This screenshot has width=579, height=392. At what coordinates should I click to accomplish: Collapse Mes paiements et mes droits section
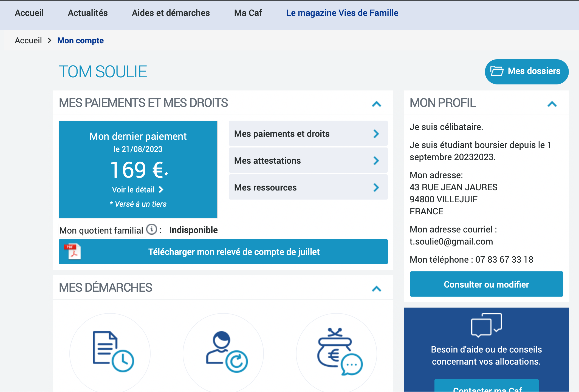(x=377, y=104)
